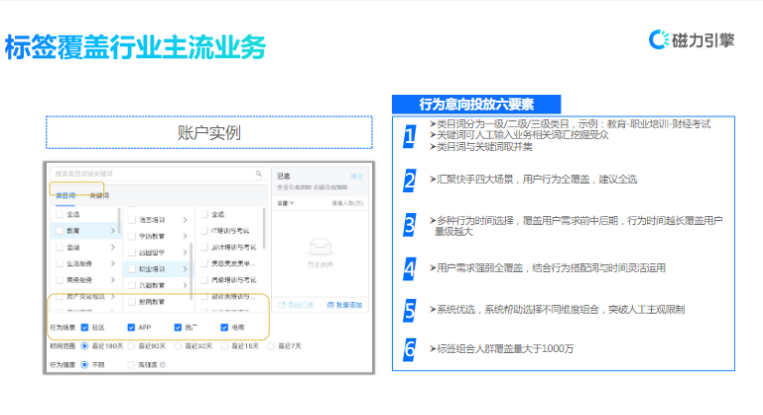Tick the 语言培训 checkbox

(x=132, y=220)
